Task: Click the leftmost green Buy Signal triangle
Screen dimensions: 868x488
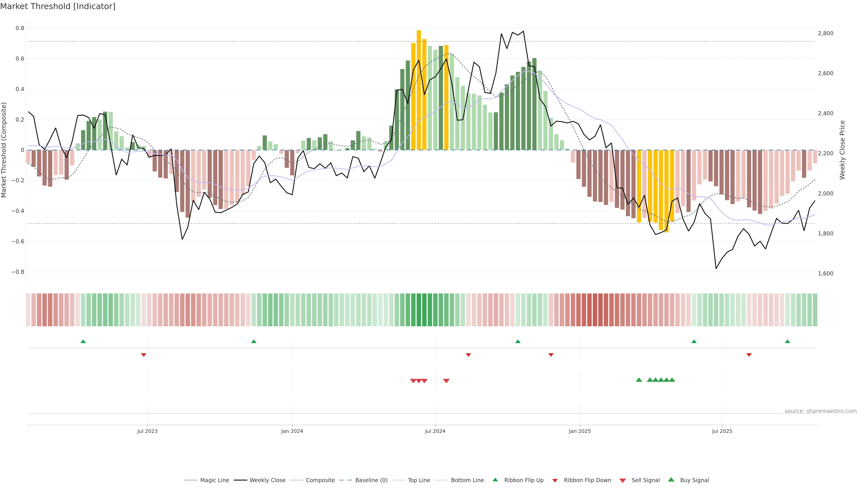Action: pos(639,380)
